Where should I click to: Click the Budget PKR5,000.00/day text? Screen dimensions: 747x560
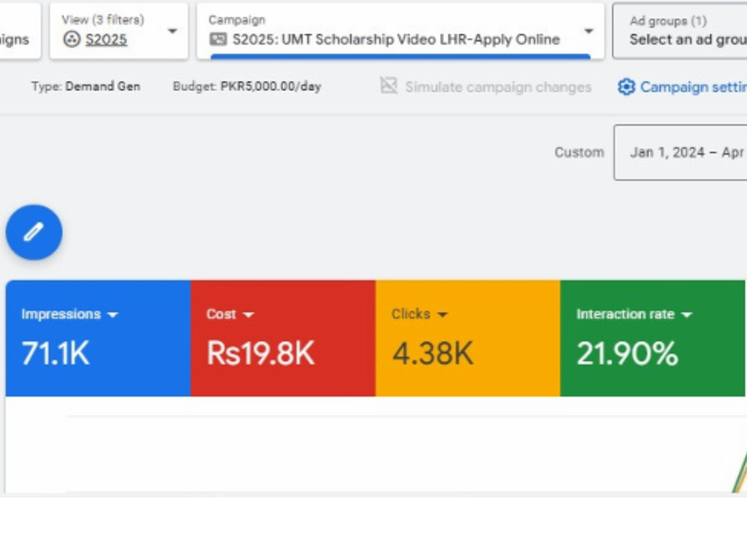coord(247,86)
